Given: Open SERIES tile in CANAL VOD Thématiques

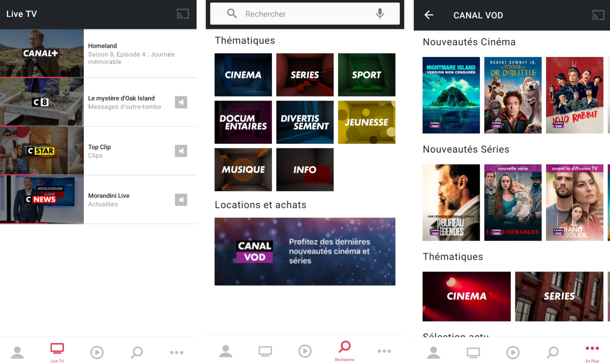Looking at the screenshot, I should (x=559, y=296).
